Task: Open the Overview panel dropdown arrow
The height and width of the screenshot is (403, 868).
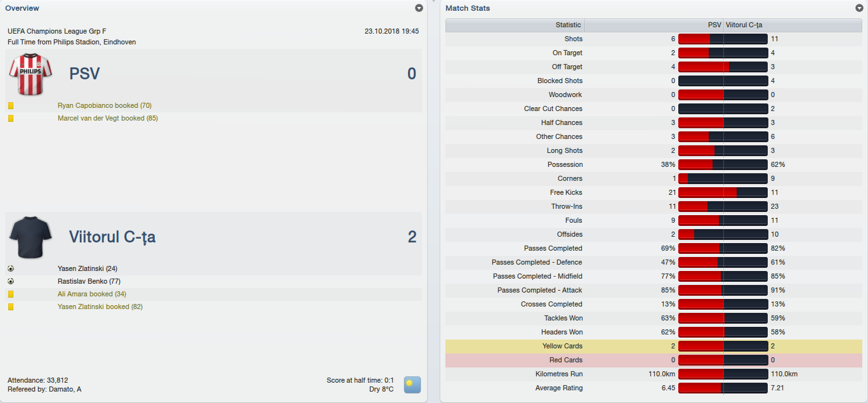Action: pyautogui.click(x=419, y=8)
